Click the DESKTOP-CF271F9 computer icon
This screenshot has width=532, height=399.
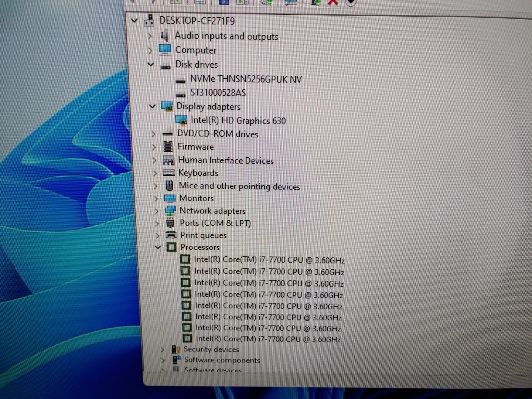(x=149, y=20)
